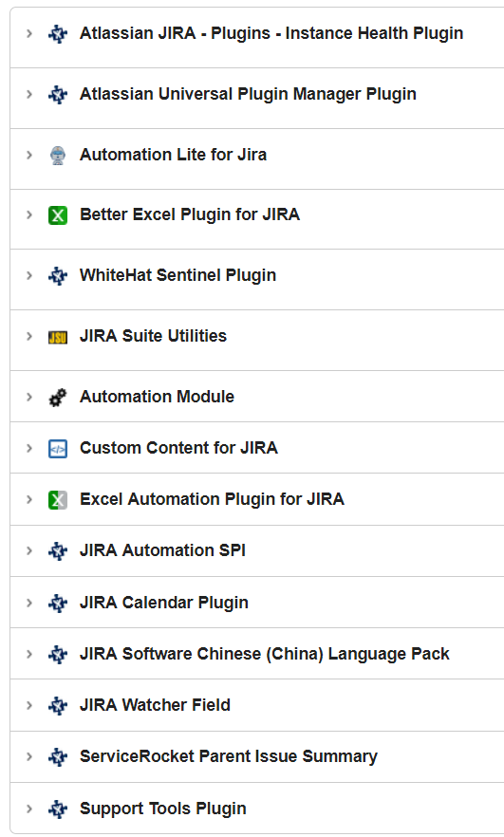
Task: Select the Custom Content for JIRA title
Action: 178,448
